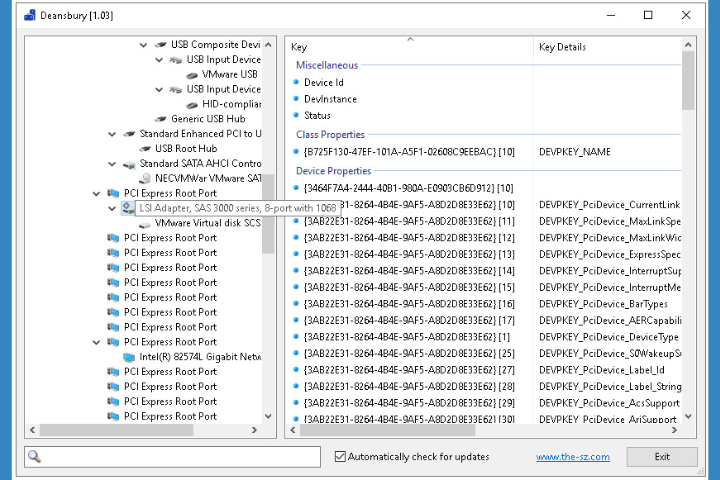Image resolution: width=720 pixels, height=480 pixels.
Task: Click the DEVPKEY_PciDevice_BarTypes cell
Action: [603, 304]
